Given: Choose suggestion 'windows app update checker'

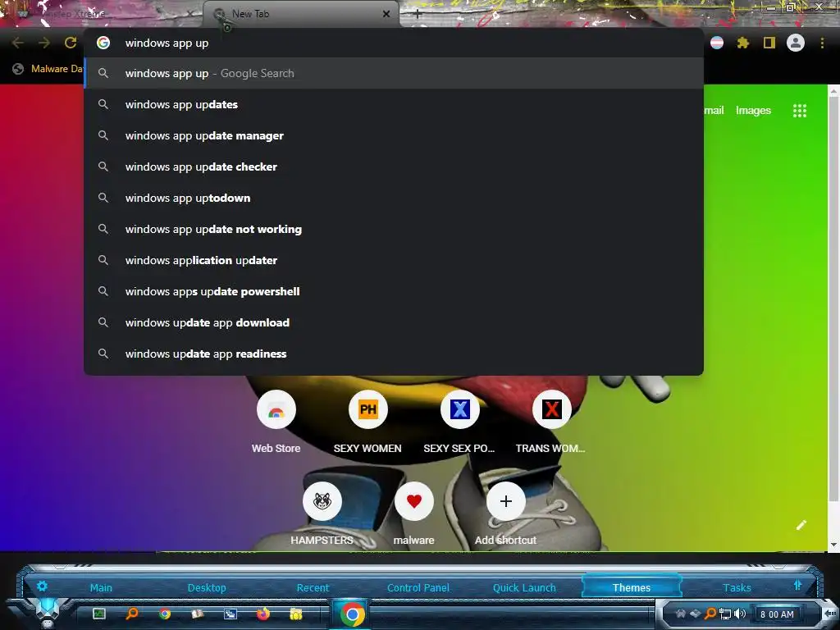Looking at the screenshot, I should pyautogui.click(x=394, y=167).
